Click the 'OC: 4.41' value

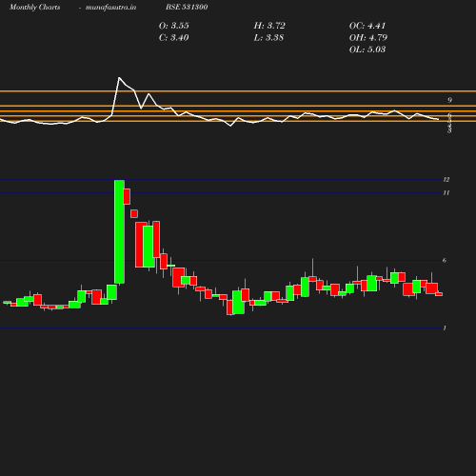coord(367,26)
